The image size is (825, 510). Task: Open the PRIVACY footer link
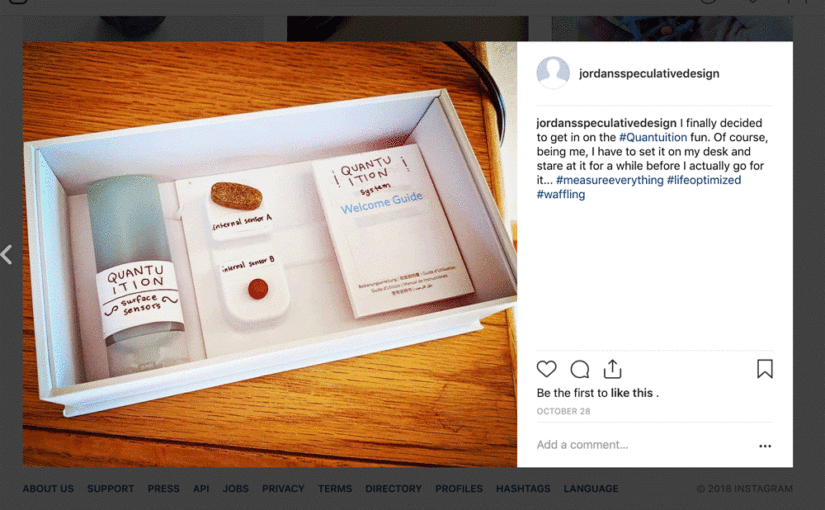(283, 488)
